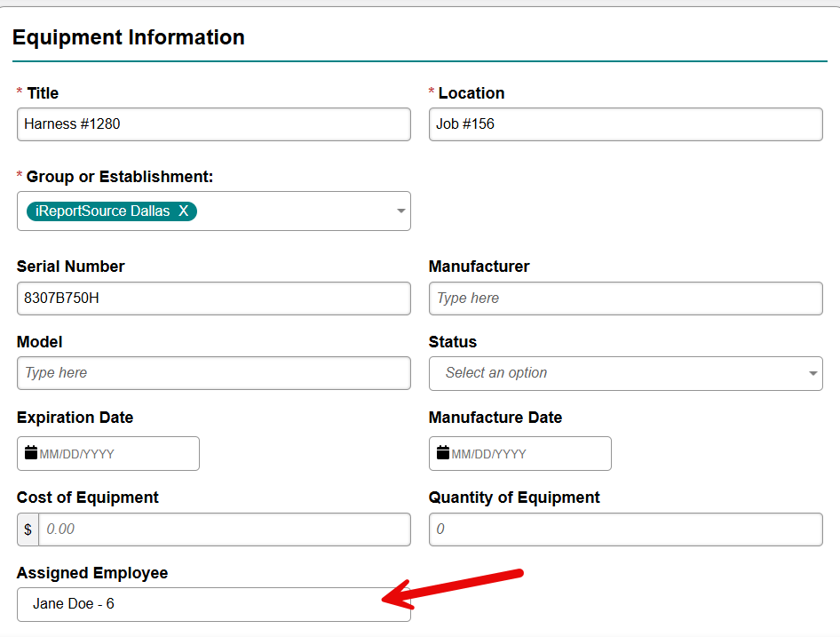
Task: Click the Manufacture Date label
Action: [x=495, y=418]
